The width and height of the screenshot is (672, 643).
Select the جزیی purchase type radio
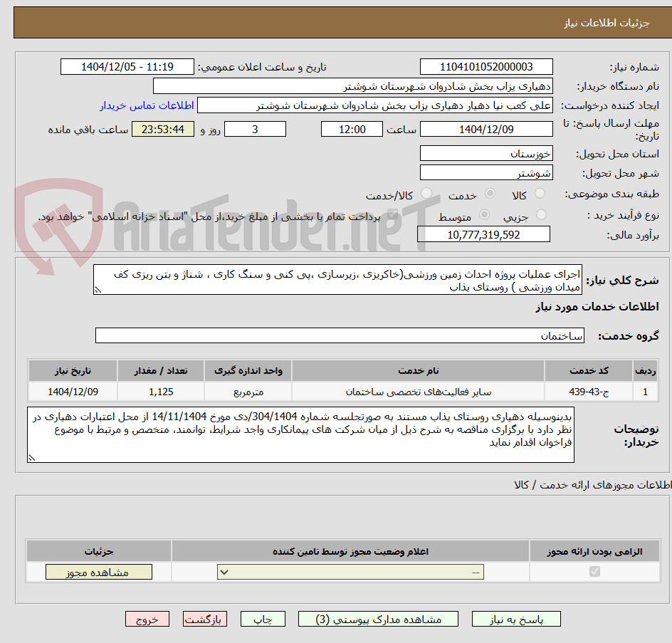pyautogui.click(x=541, y=214)
